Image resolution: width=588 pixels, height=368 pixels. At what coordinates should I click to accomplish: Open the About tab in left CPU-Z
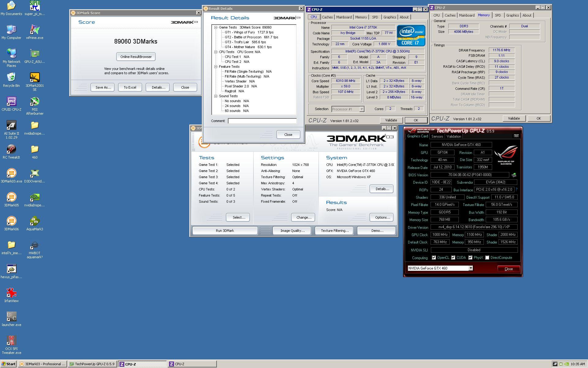pos(404,17)
